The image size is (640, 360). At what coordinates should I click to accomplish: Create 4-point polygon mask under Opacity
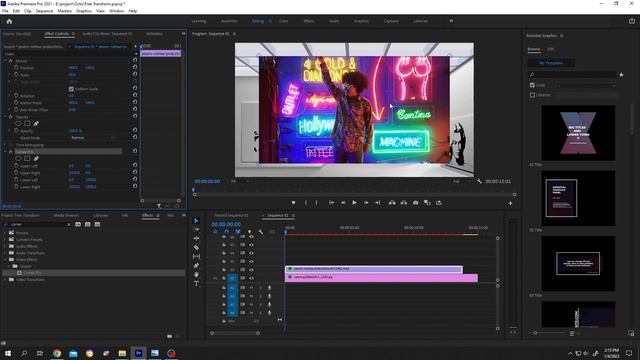click(27, 123)
